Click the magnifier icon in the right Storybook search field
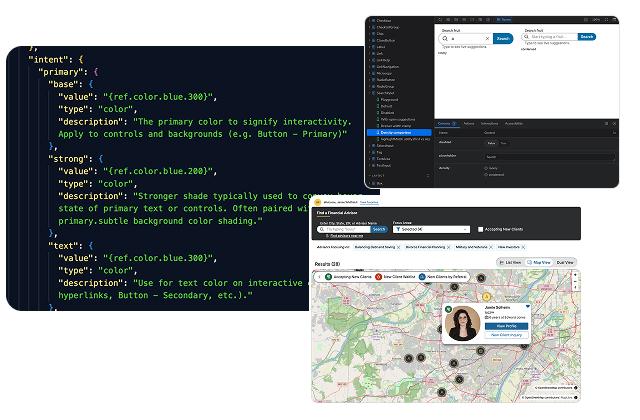The width and height of the screenshot is (640, 420). (526, 37)
